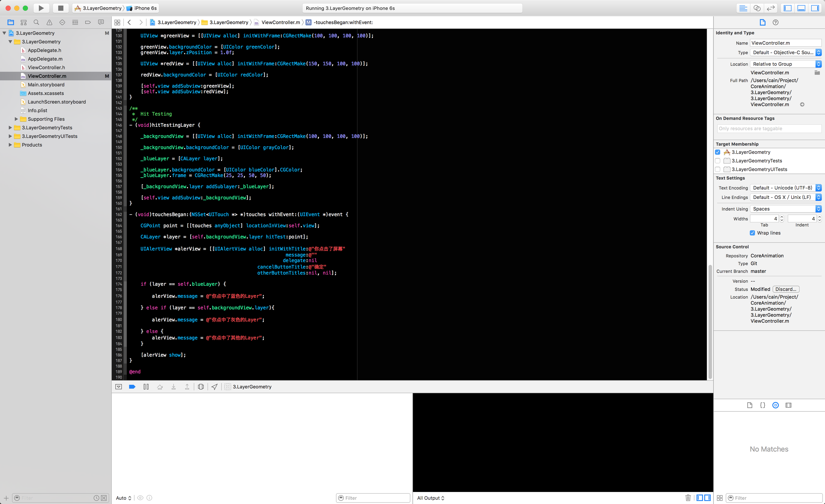Uncheck the Wrap lines checkbox

click(x=752, y=233)
